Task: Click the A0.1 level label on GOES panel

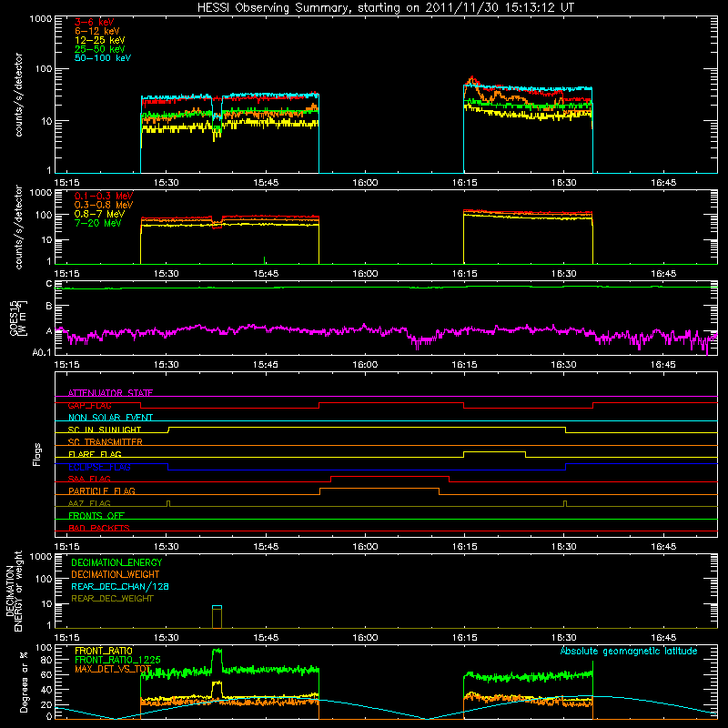Action: tap(42, 353)
